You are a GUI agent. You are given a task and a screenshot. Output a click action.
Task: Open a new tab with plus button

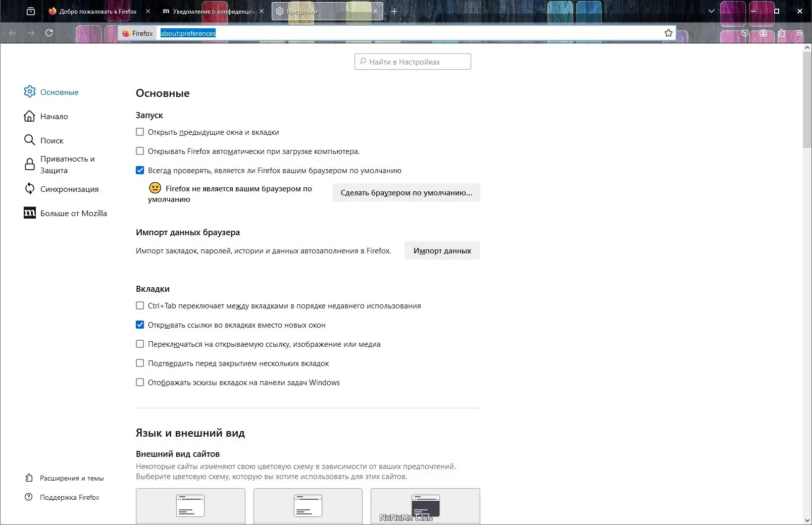coord(394,11)
